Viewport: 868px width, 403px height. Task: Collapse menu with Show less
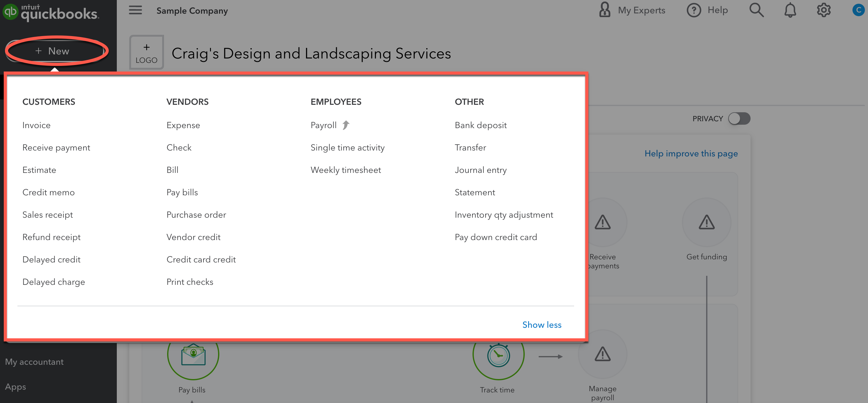pos(541,325)
